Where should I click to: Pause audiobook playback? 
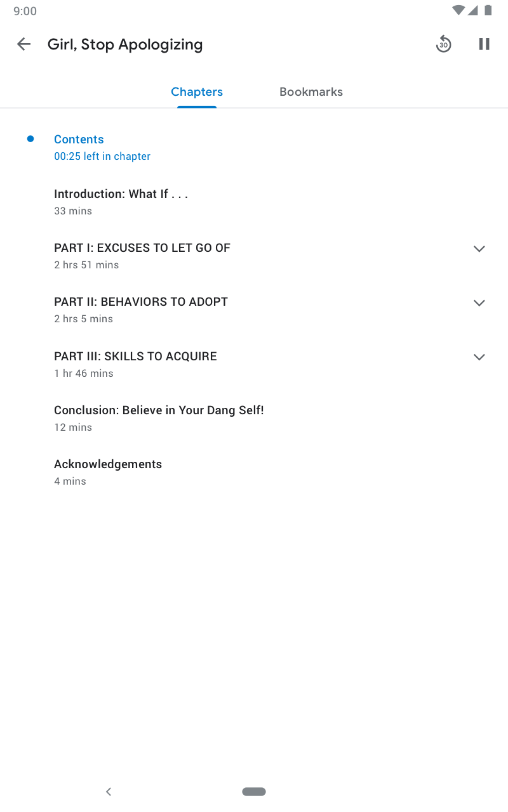(484, 44)
